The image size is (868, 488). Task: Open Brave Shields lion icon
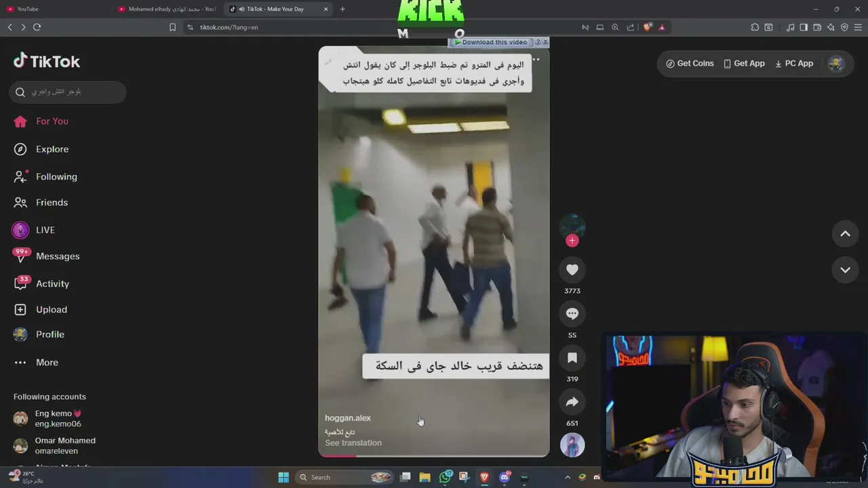647,27
